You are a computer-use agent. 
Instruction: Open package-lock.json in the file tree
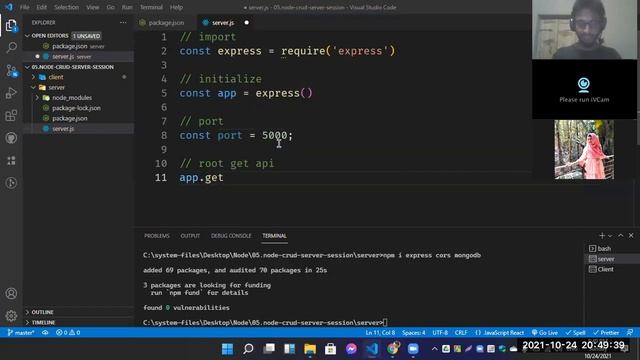click(x=76, y=108)
